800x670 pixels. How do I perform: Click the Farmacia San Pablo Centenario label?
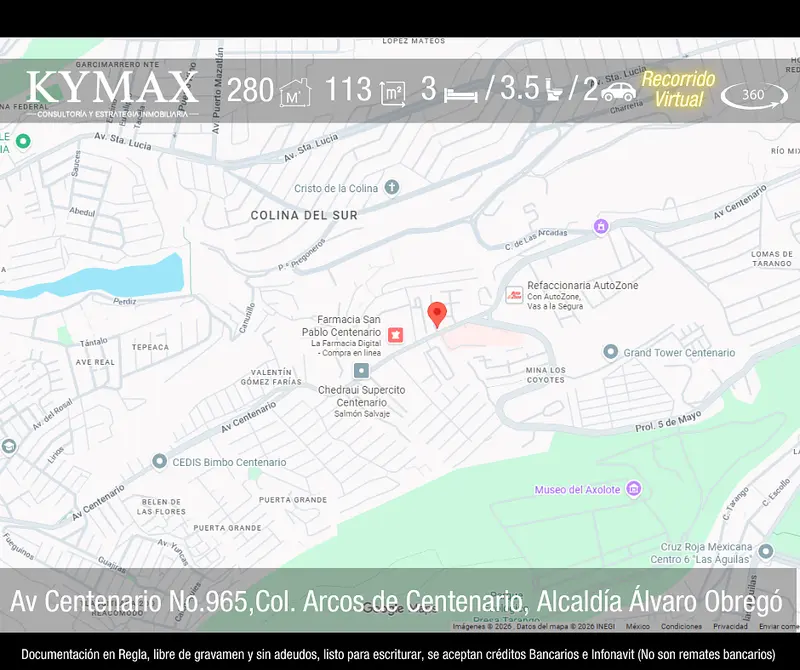(341, 326)
